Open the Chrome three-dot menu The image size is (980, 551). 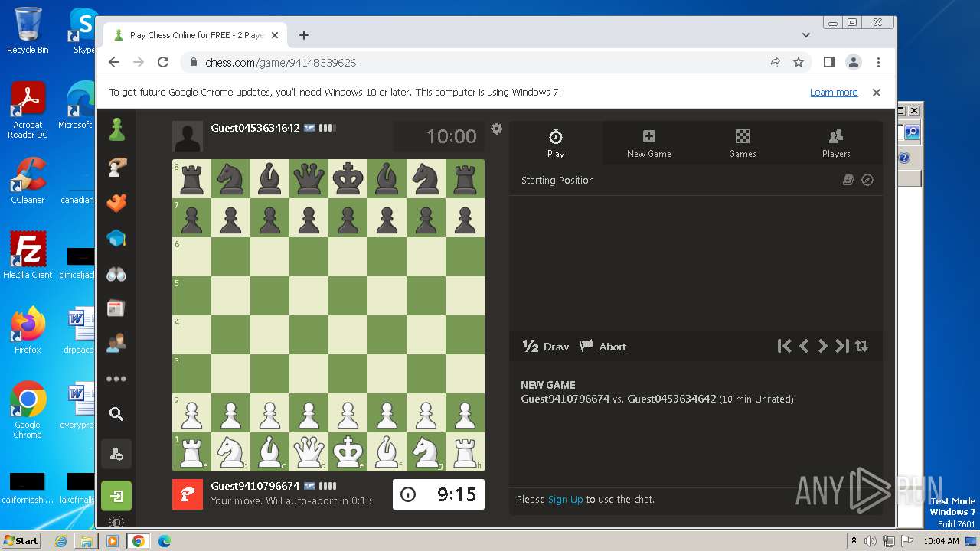coord(878,63)
